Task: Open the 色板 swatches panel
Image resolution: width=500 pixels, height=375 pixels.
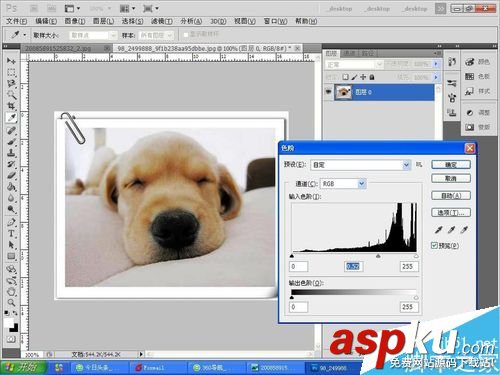Action: pyautogui.click(x=478, y=77)
